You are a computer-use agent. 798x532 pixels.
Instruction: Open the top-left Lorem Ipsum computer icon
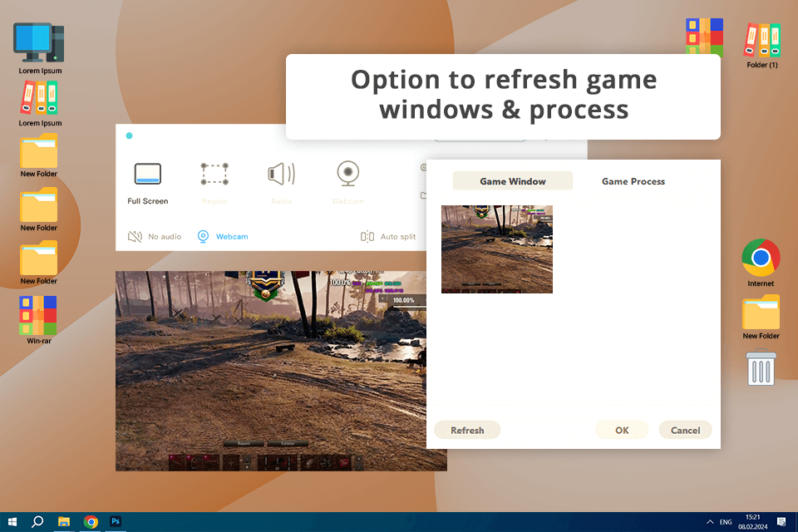pos(39,48)
